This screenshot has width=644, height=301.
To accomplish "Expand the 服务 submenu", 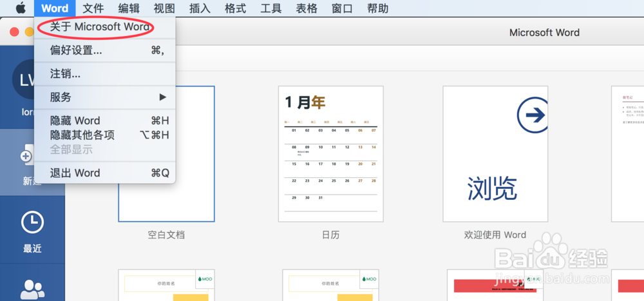I will [105, 97].
